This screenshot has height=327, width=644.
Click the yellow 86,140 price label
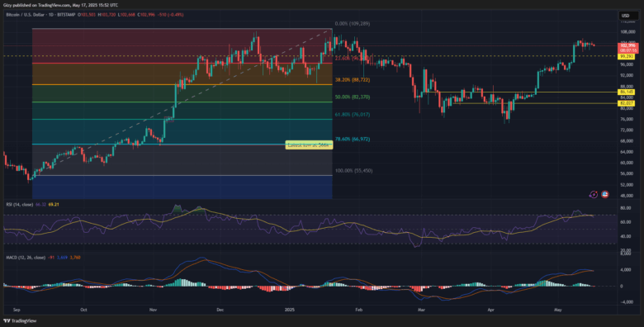tap(626, 92)
